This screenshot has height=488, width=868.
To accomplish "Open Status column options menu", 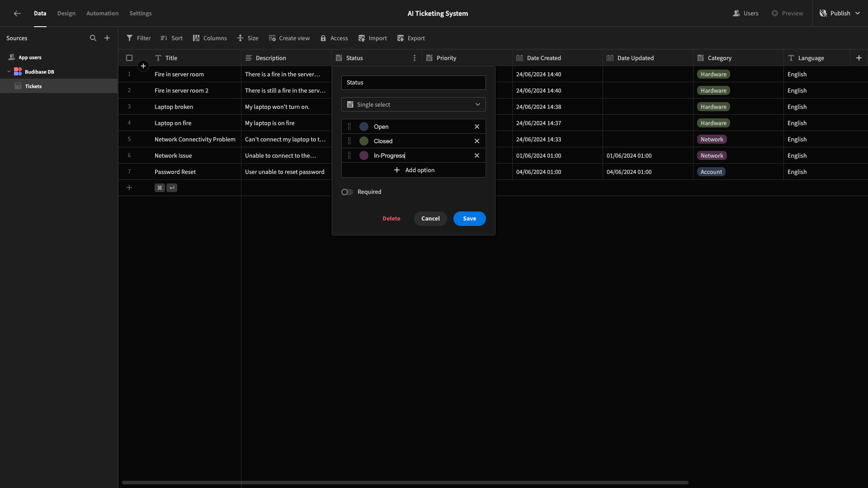I will tap(415, 58).
